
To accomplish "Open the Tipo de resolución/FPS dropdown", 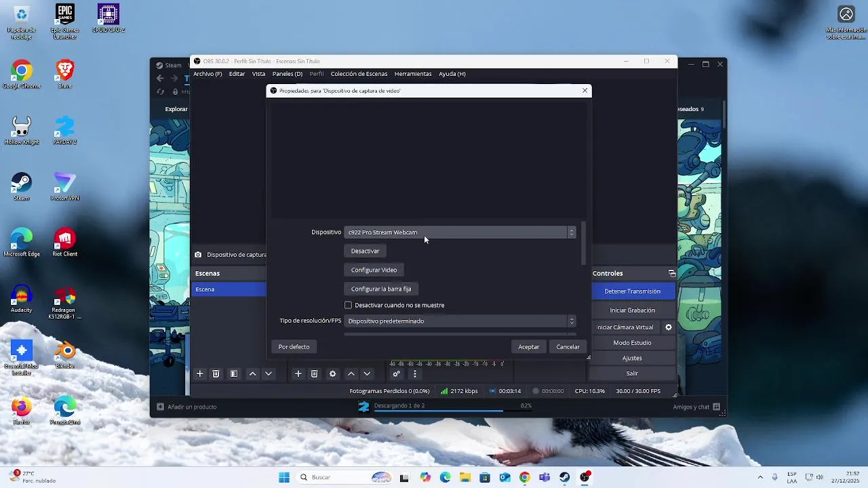I will pos(460,321).
